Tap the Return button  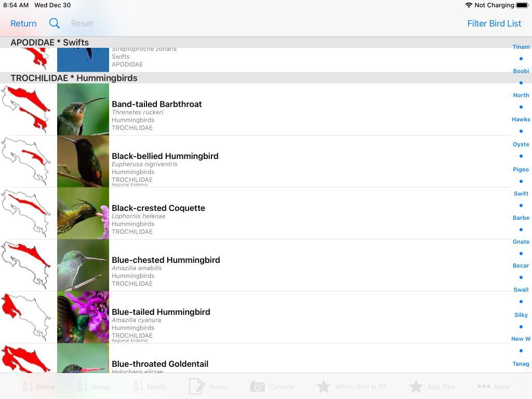(23, 23)
